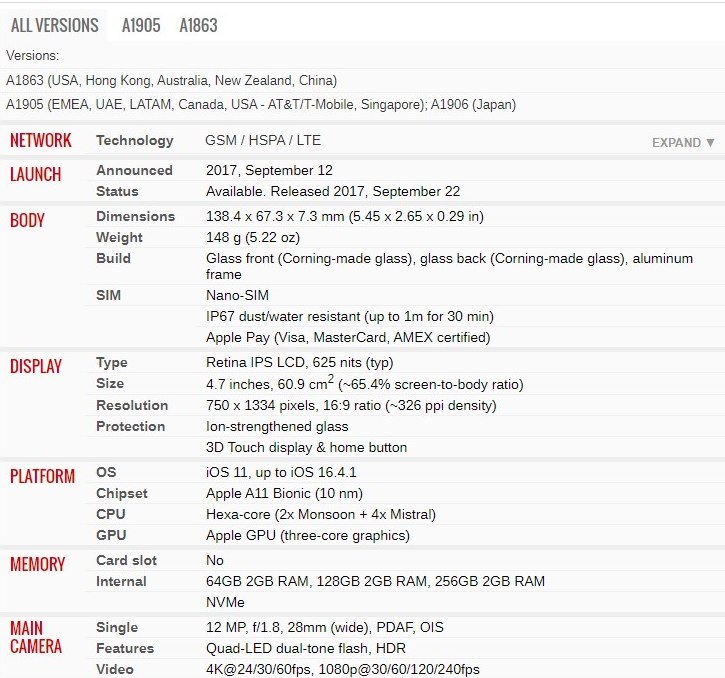Open the display Size label

coord(110,383)
